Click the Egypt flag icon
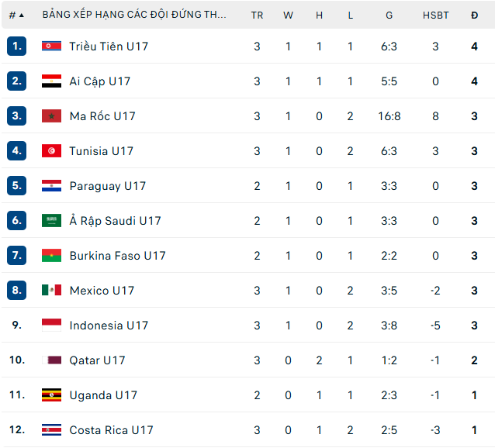The width and height of the screenshot is (495, 448). [51, 81]
